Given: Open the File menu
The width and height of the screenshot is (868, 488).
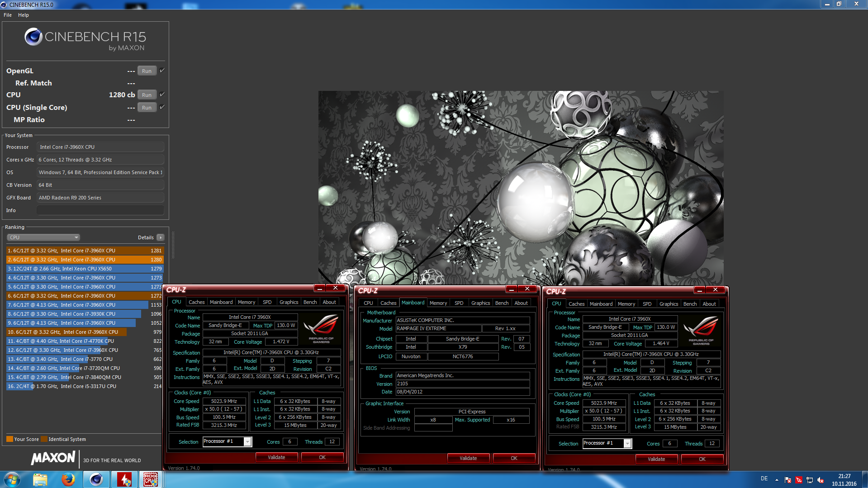Looking at the screenshot, I should [x=8, y=15].
